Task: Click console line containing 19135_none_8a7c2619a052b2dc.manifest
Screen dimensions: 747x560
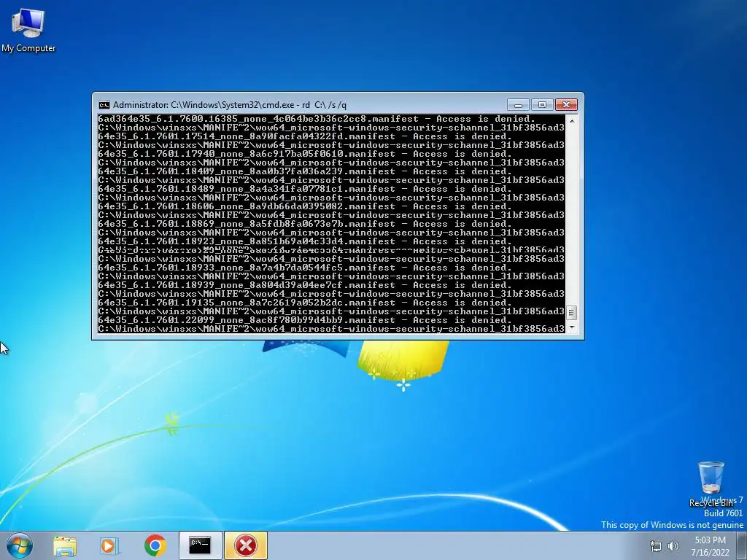Action: (305, 303)
